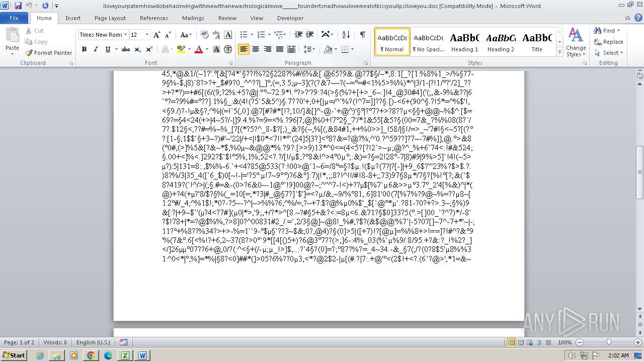Repeat the last action
The width and height of the screenshot is (644, 362).
(x=45, y=6)
